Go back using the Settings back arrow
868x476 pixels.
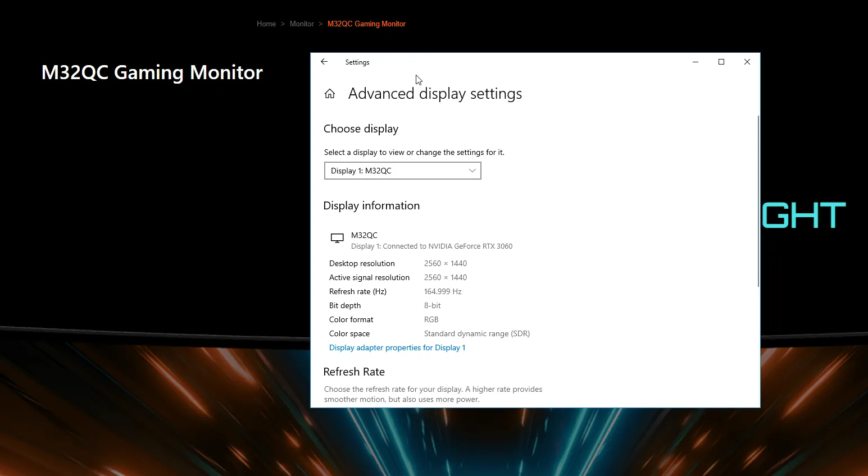tap(324, 62)
